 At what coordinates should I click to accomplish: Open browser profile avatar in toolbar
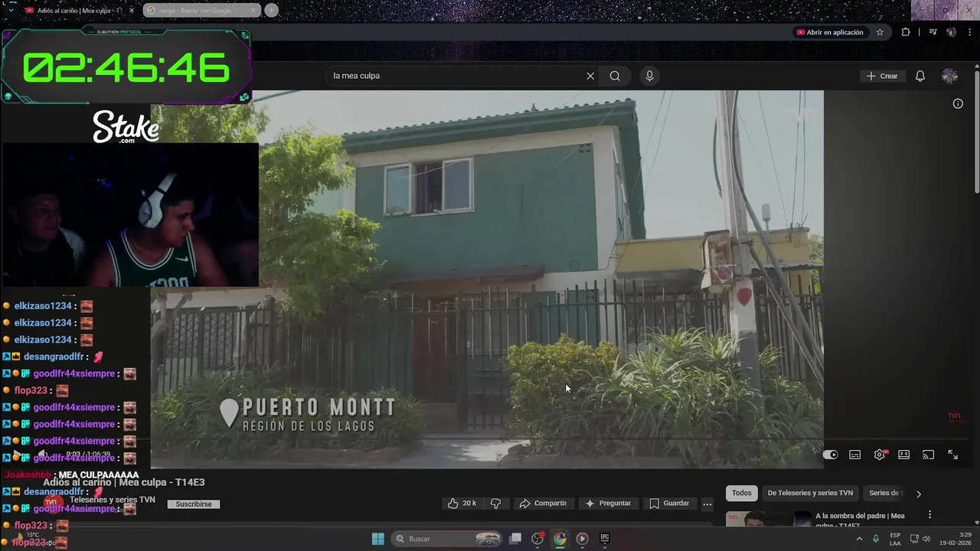[x=951, y=32]
